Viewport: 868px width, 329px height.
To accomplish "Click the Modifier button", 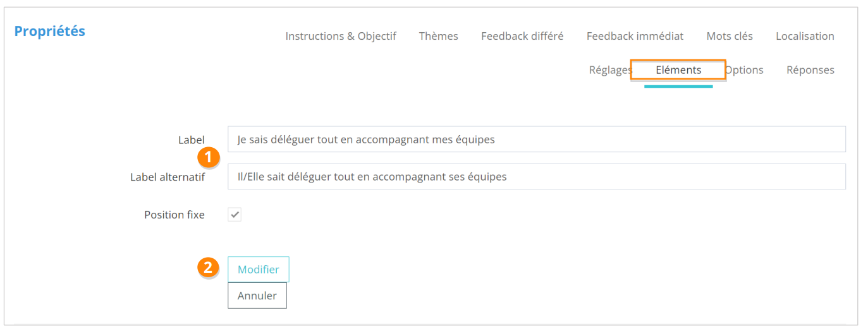I will pos(258,270).
